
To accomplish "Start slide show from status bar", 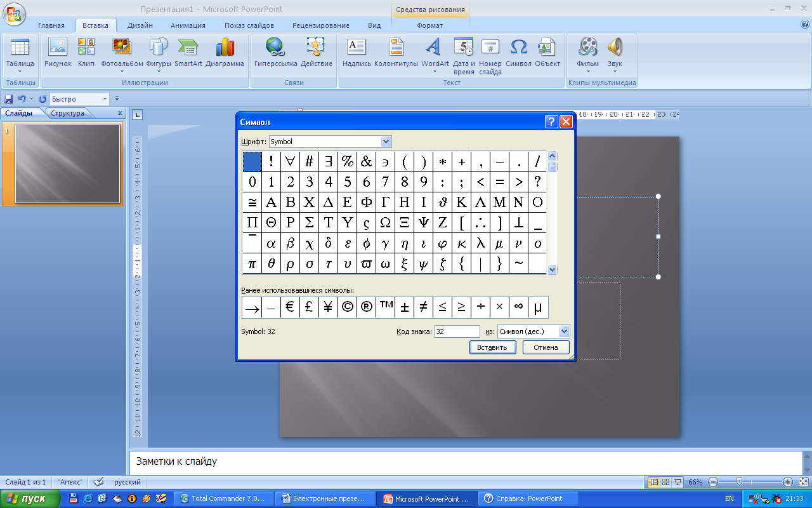I will pos(678,482).
